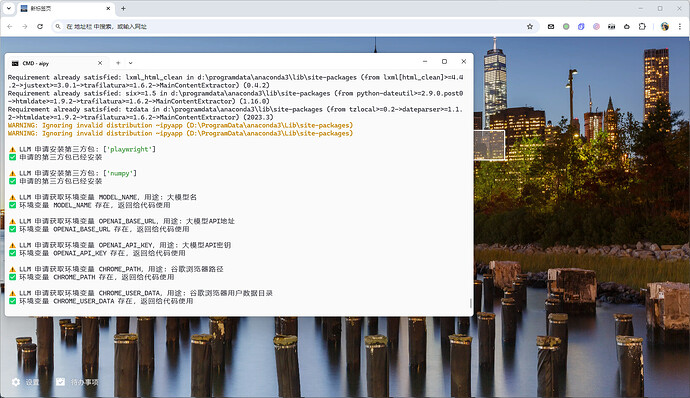Image resolution: width=690 pixels, height=398 pixels.
Task: Click warning icon on CHROME_USER_DATA request line
Action: point(12,293)
